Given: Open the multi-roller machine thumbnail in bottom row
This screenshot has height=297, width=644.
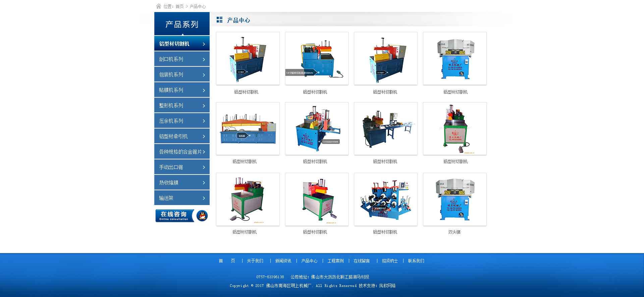Looking at the screenshot, I should [386, 199].
